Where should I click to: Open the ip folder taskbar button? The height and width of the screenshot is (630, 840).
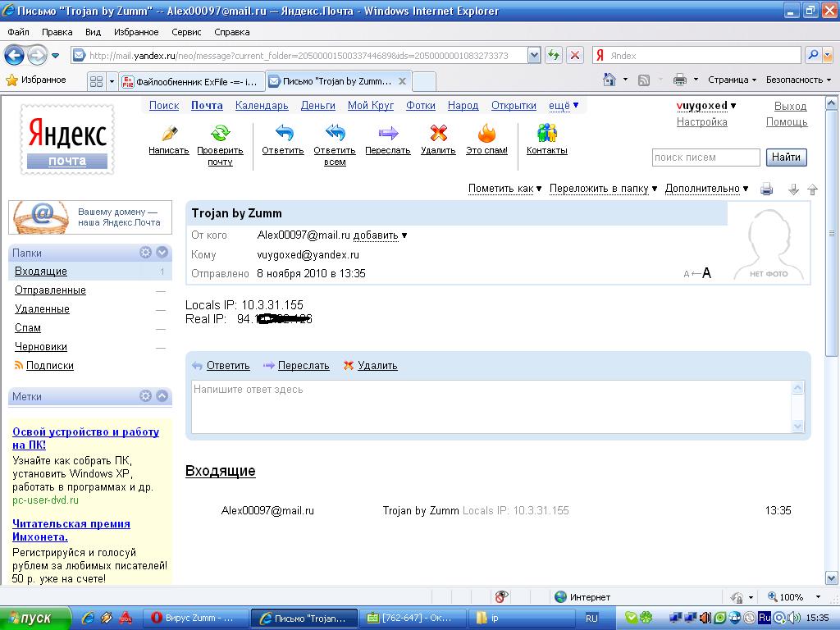point(522,619)
